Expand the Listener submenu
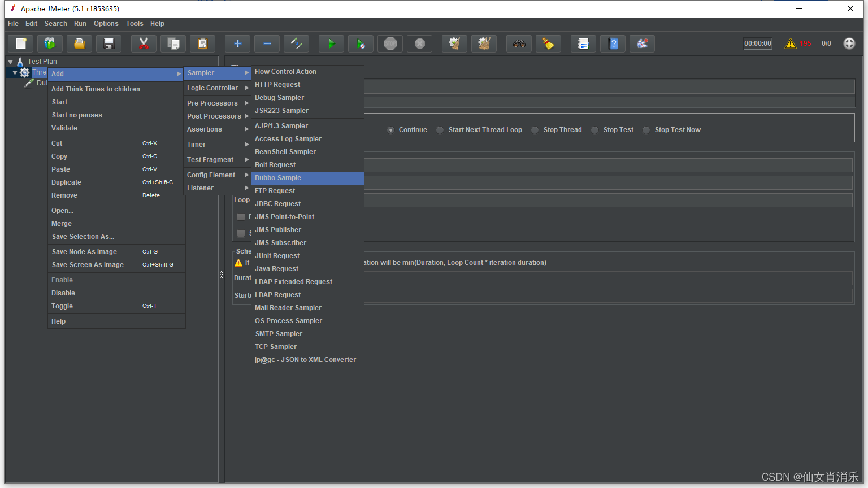The image size is (868, 488). pos(218,188)
